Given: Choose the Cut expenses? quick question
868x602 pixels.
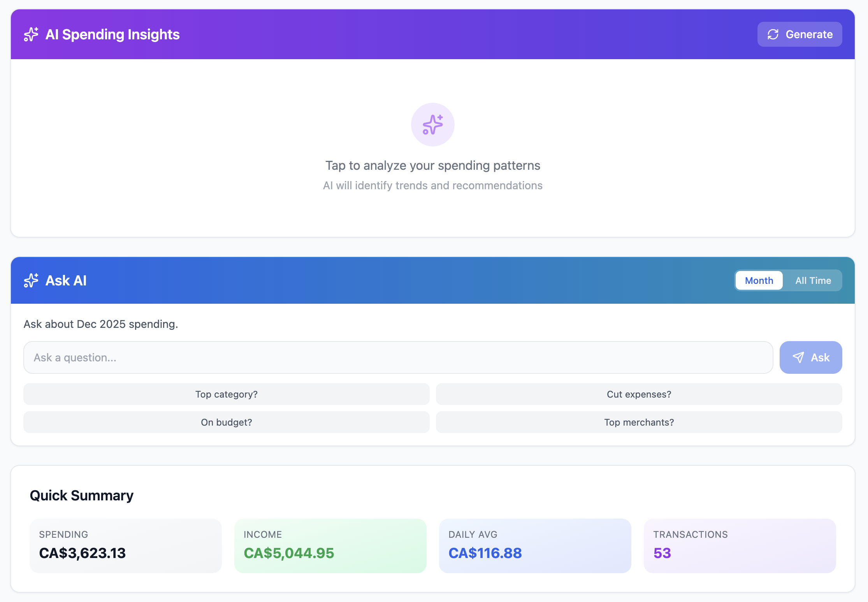Looking at the screenshot, I should (x=638, y=394).
